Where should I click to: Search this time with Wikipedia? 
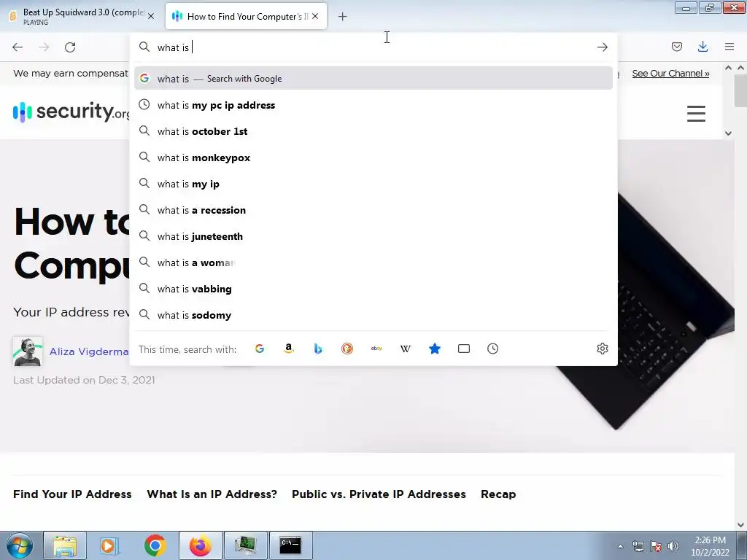[x=406, y=349]
